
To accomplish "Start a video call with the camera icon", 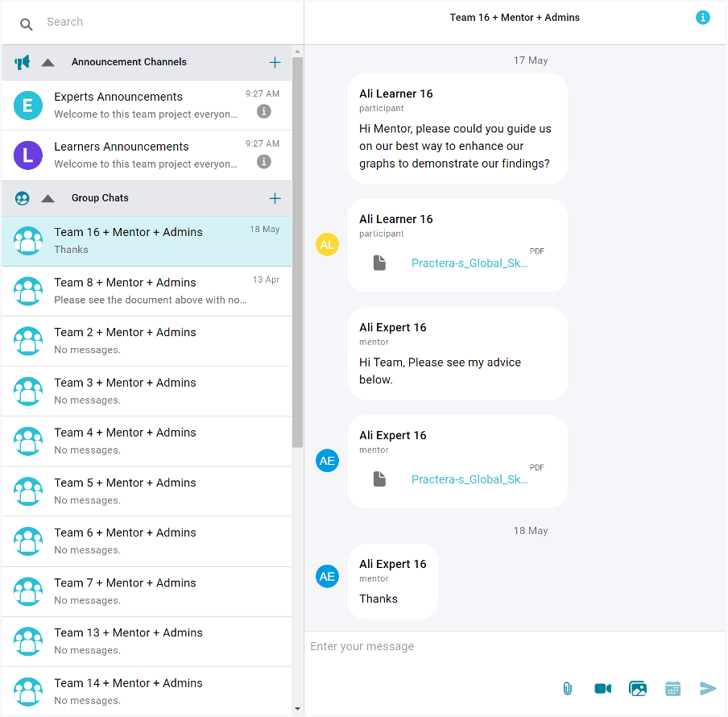I will (x=602, y=689).
